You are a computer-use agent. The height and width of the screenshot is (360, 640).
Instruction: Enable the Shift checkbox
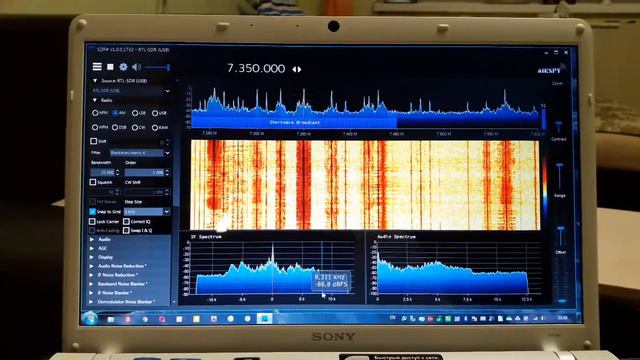click(x=93, y=141)
